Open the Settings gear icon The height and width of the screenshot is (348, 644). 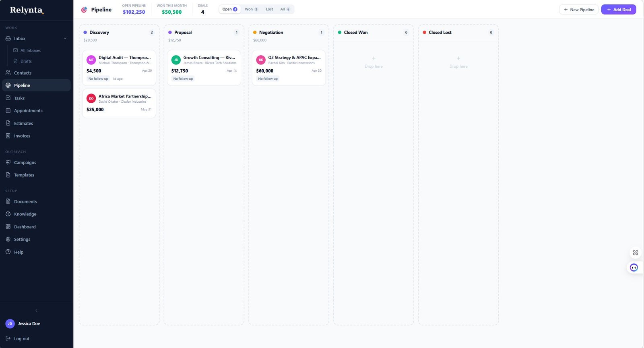click(x=8, y=239)
